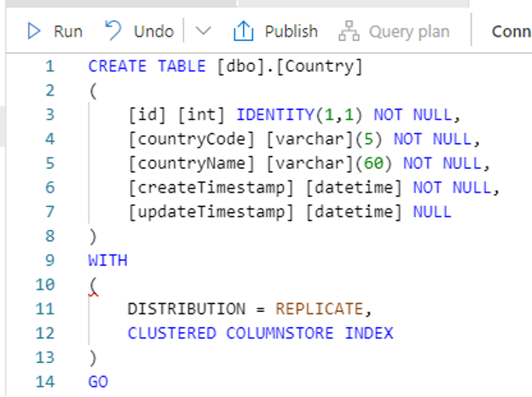Click the [countryName] column name
Image resolution: width=532 pixels, height=397 pixels.
click(191, 164)
